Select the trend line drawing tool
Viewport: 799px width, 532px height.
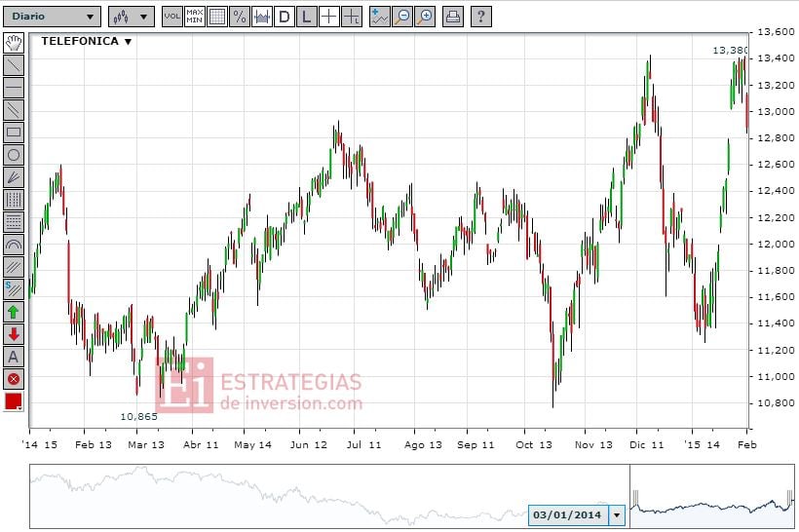coord(14,65)
